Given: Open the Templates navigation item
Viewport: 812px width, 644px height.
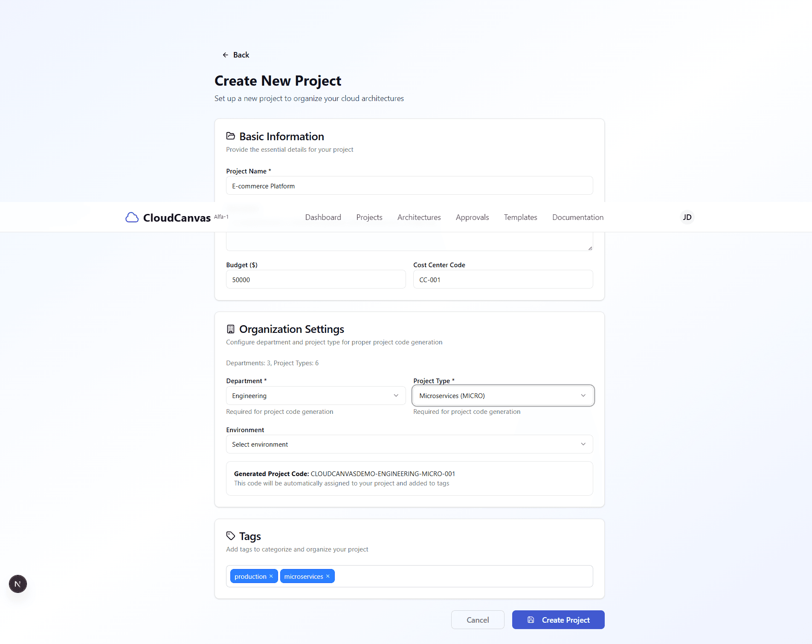Looking at the screenshot, I should [x=520, y=217].
